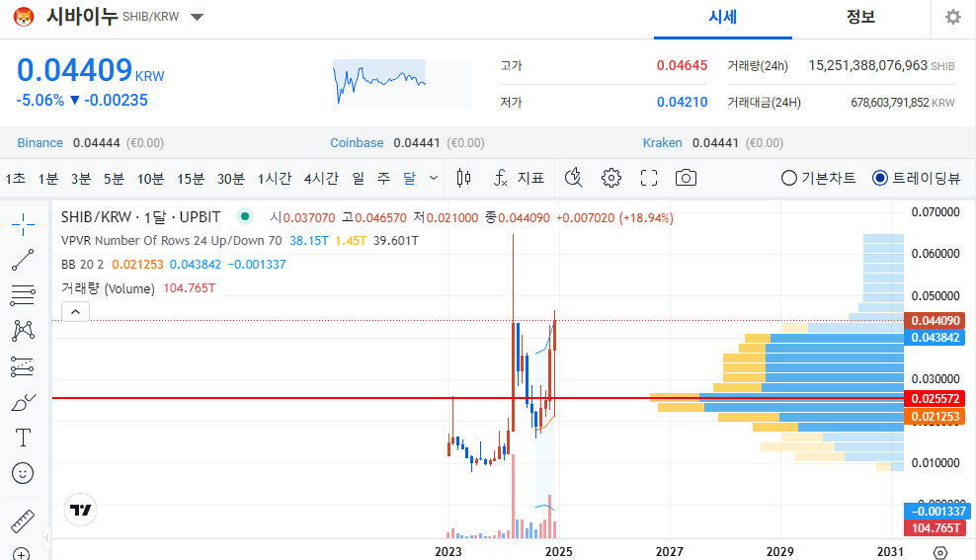Select the 일 daily timeframe
Screen dimensions: 976x560
(358, 179)
